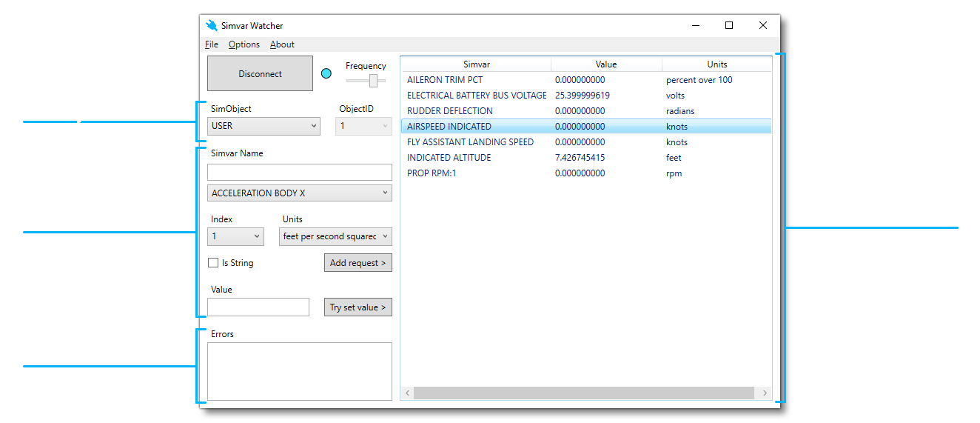
Task: Click the Simvar Name text field
Action: 299,173
